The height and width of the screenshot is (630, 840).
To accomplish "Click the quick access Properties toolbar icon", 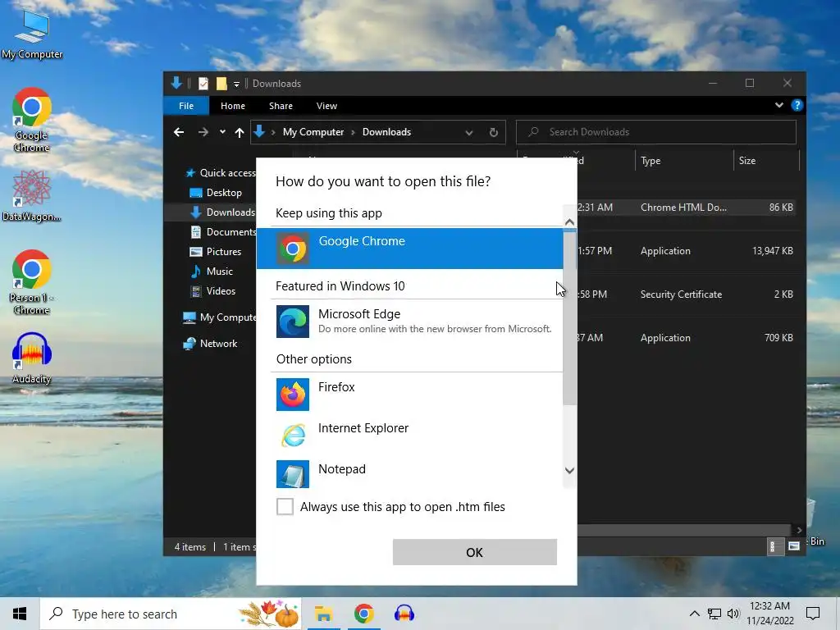I will click(203, 84).
